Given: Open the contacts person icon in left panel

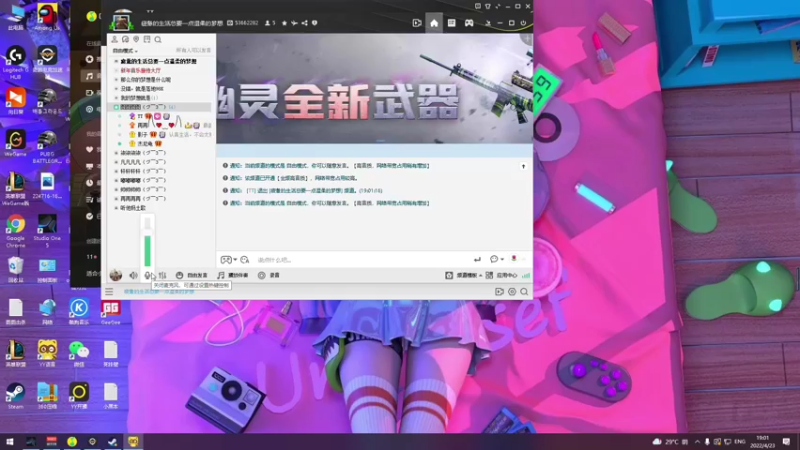Looking at the screenshot, I should click(x=114, y=39).
